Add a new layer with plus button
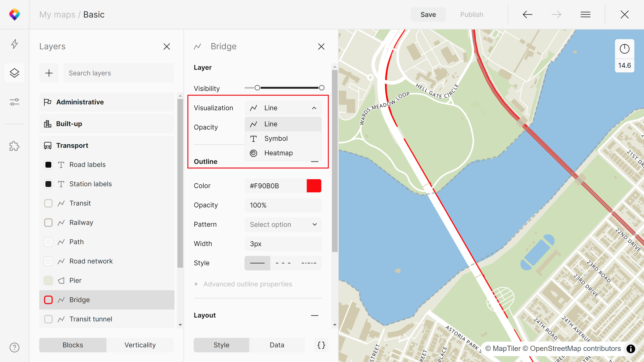This screenshot has width=644, height=362. [x=49, y=73]
